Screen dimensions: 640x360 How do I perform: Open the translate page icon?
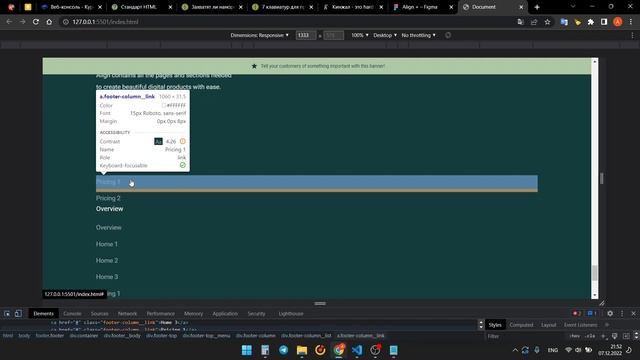[x=520, y=22]
